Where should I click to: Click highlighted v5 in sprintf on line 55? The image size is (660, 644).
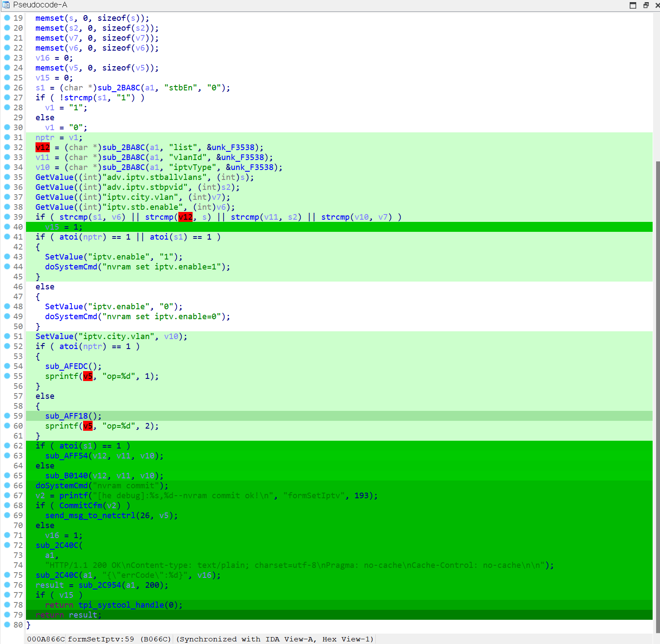point(88,376)
